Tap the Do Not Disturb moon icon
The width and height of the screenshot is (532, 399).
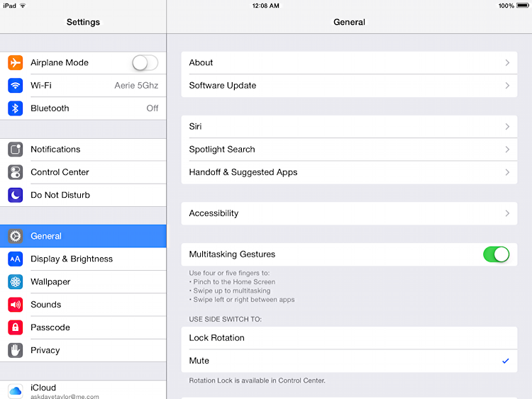16,195
